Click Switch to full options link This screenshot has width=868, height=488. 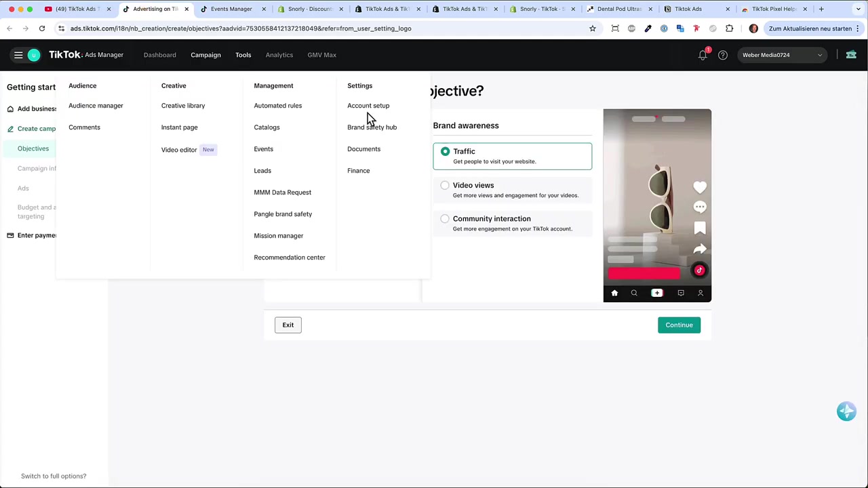coord(54,476)
